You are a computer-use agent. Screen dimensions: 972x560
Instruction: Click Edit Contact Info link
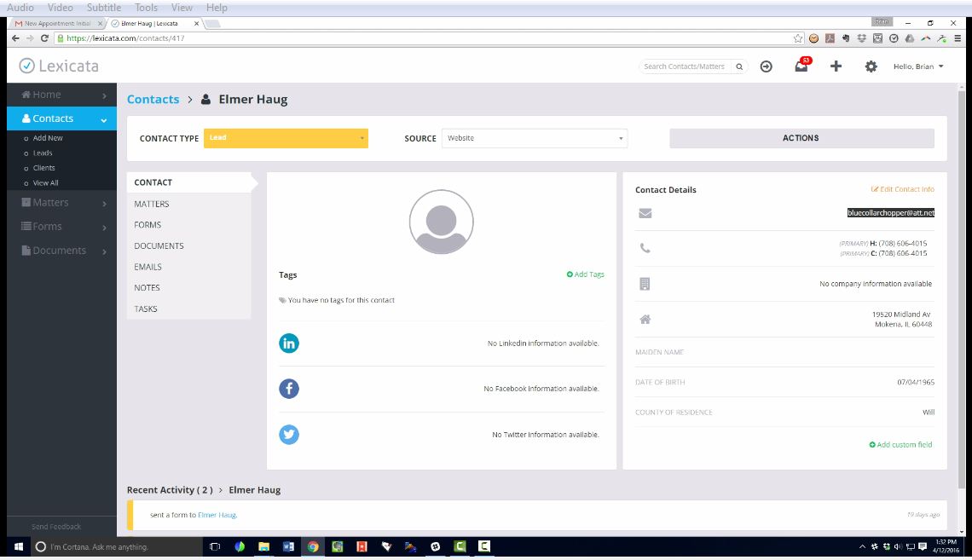[x=903, y=189]
